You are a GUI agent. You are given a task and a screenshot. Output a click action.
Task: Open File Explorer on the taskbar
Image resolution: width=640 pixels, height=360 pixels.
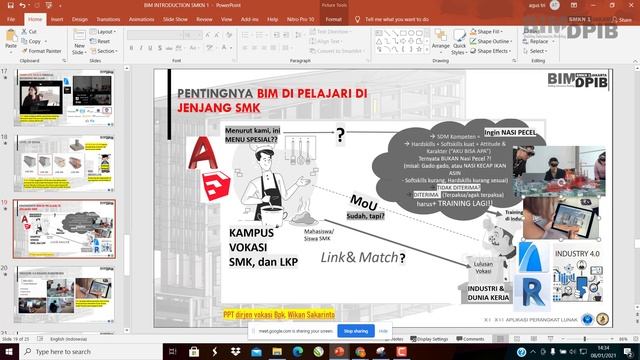[x=277, y=351]
